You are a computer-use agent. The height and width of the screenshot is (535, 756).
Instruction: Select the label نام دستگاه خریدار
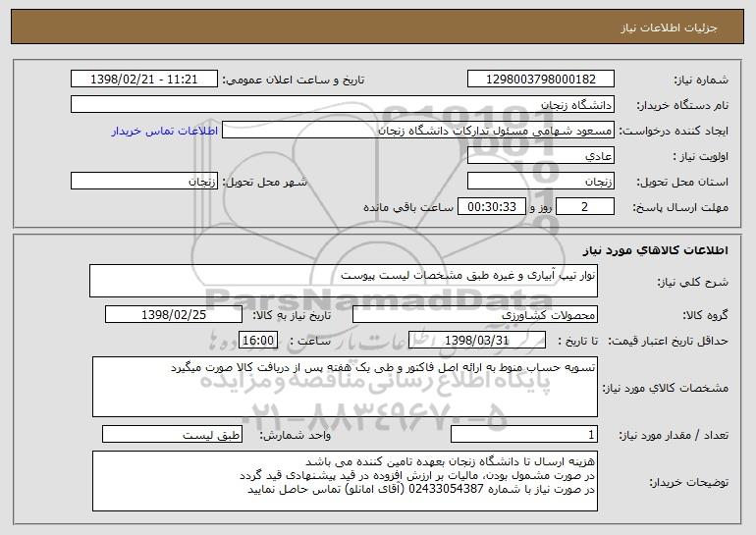[x=682, y=105]
